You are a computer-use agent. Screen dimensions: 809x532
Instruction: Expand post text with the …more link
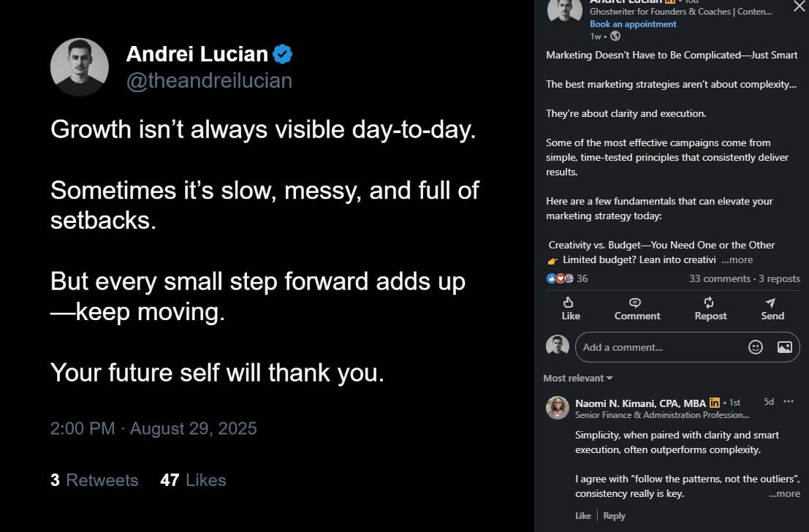point(737,259)
